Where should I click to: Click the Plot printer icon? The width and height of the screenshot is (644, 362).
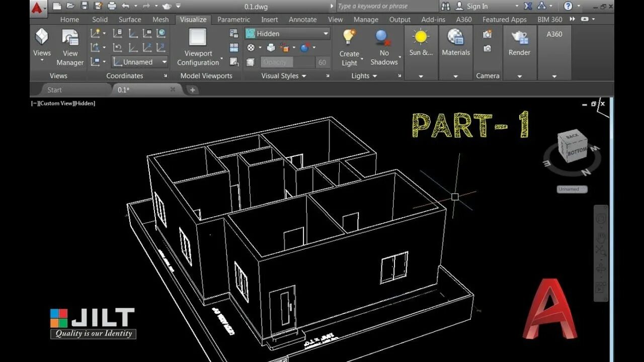112,6
